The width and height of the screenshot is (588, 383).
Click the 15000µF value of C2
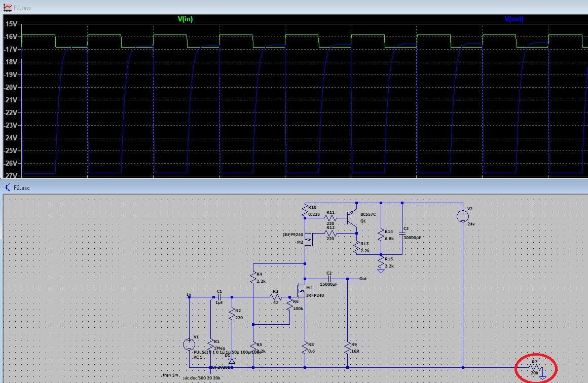coord(328,284)
